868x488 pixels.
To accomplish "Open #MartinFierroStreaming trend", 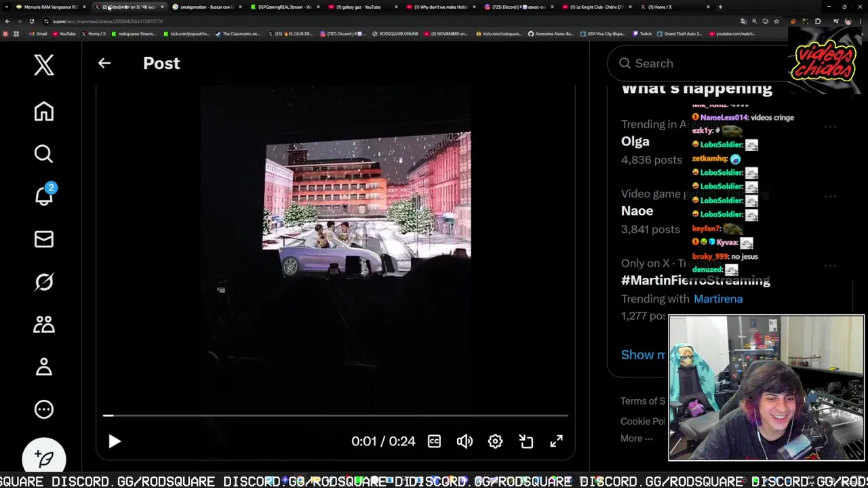I will (696, 280).
